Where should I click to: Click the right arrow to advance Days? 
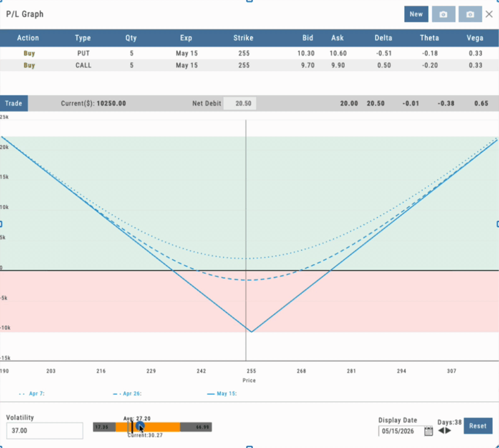447,430
